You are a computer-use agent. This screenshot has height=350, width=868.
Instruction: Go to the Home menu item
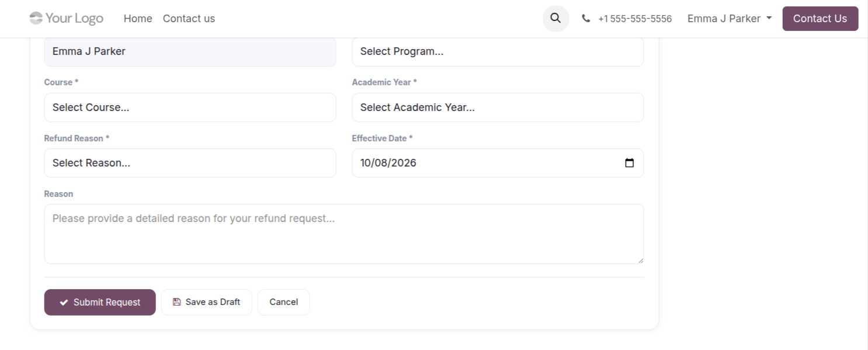click(138, 19)
